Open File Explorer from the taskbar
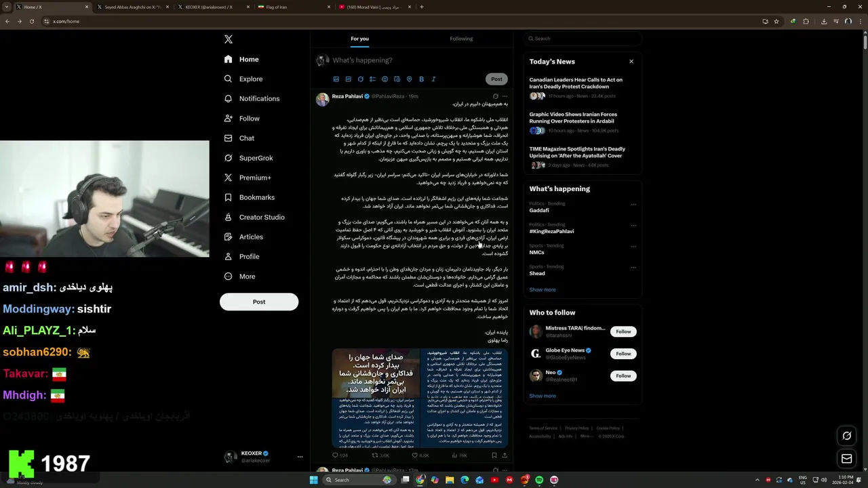This screenshot has width=868, height=488. 450,480
